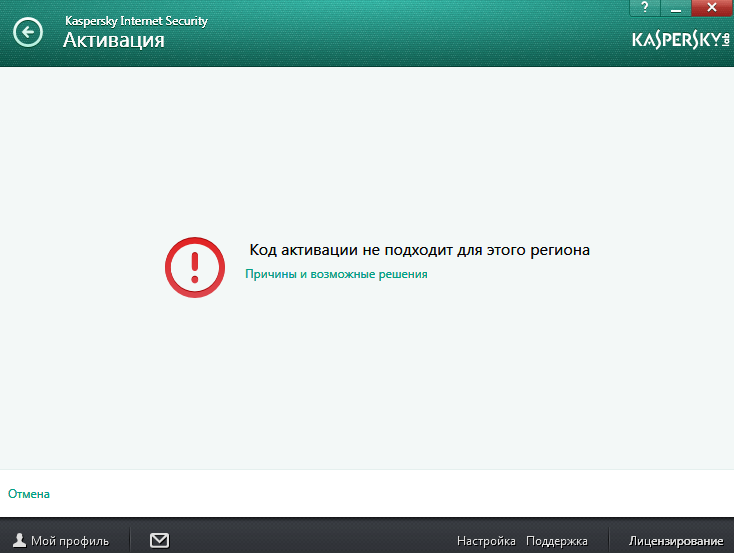Click the 'Kaspersky Internet Security' title text
The image size is (734, 553).
[136, 21]
